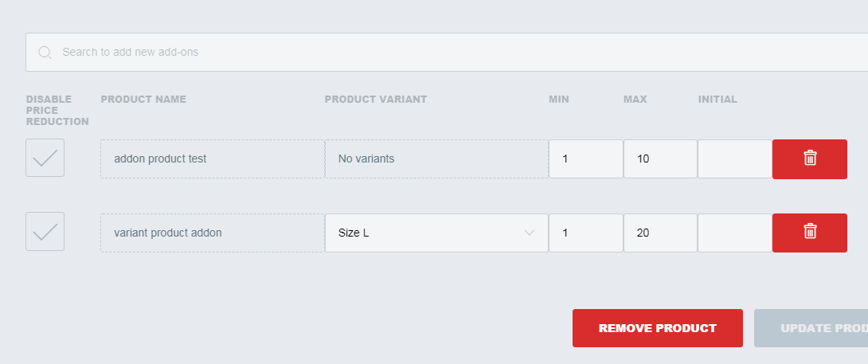Click the search magnifier icon
The width and height of the screenshot is (868, 364).
pyautogui.click(x=45, y=52)
